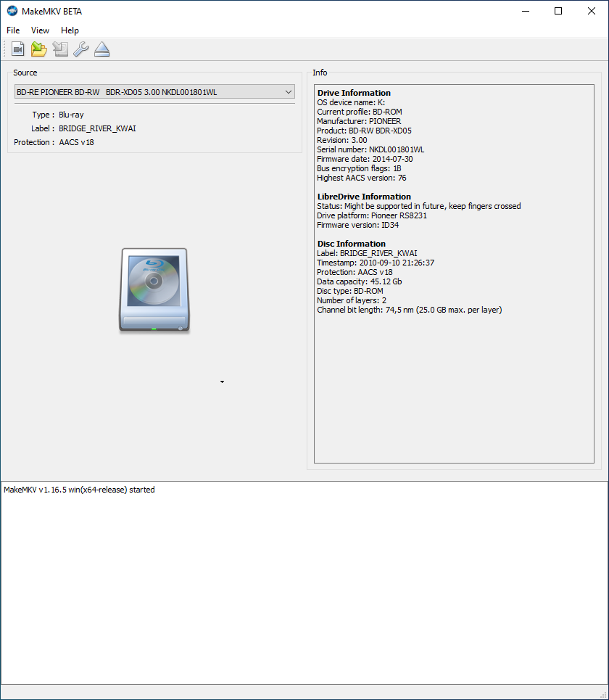This screenshot has height=700, width=609.
Task: Select the LibreDrive status text
Action: point(418,205)
